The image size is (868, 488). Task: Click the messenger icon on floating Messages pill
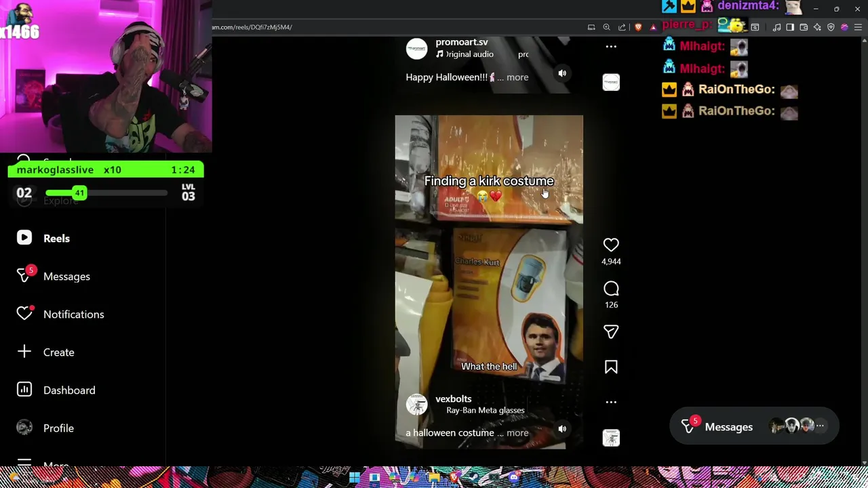point(688,426)
